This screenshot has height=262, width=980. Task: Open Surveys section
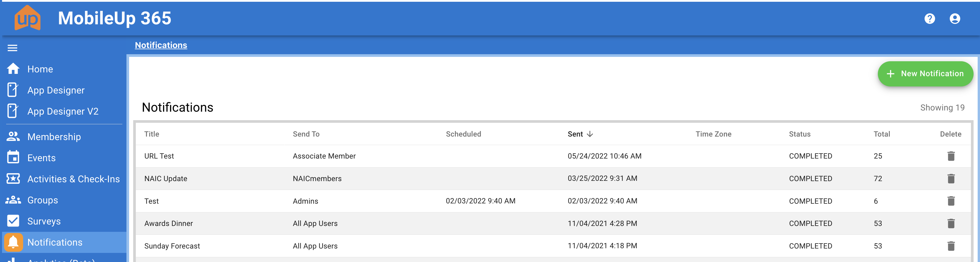[44, 221]
